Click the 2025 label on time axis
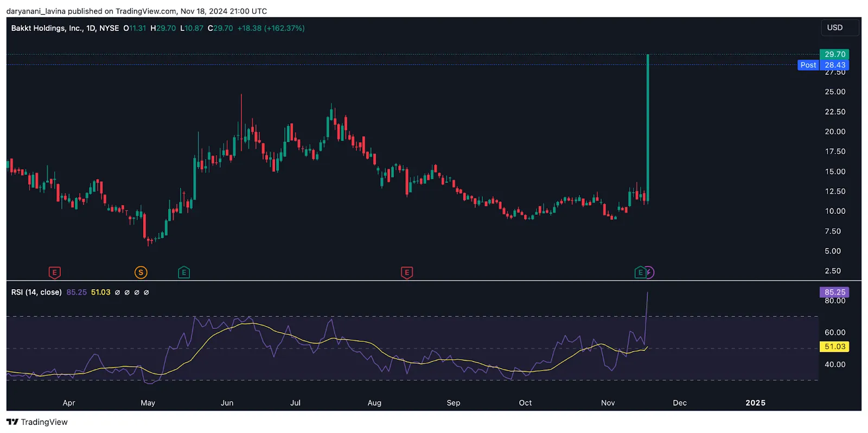This screenshot has width=868, height=433. [755, 403]
